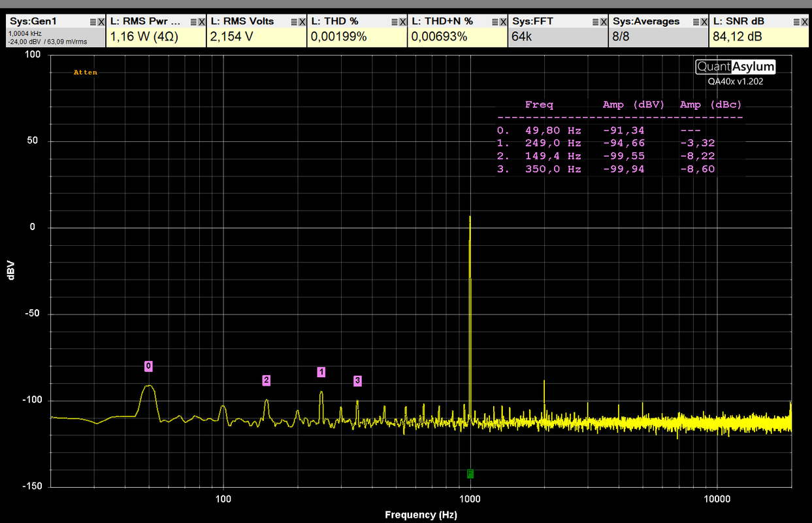Click the 0,00693% THD+N reading
The image size is (812, 523).
[x=439, y=37]
